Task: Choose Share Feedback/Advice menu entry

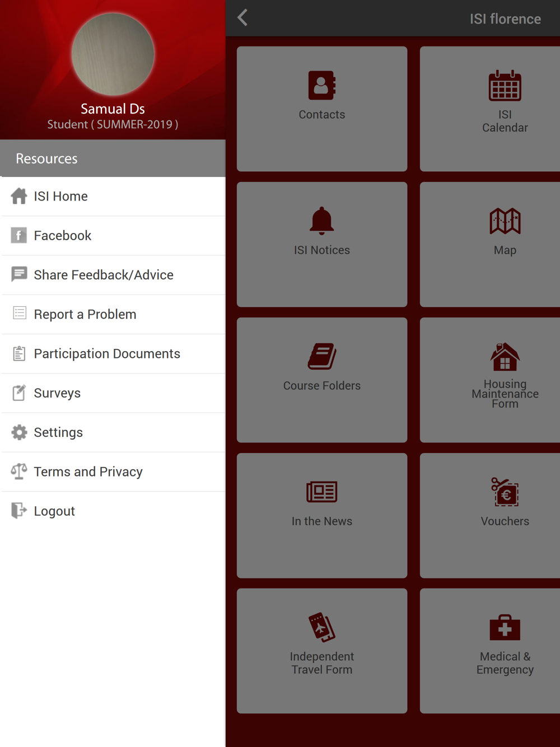Action: tap(114, 274)
